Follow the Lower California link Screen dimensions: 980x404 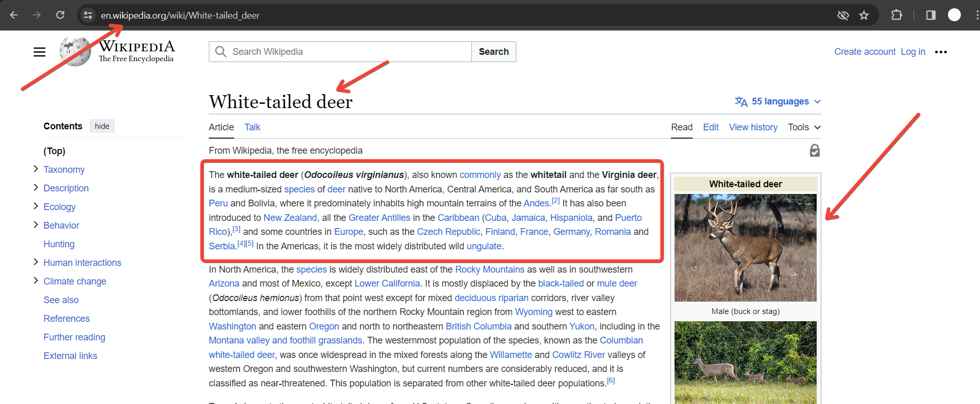pos(387,283)
